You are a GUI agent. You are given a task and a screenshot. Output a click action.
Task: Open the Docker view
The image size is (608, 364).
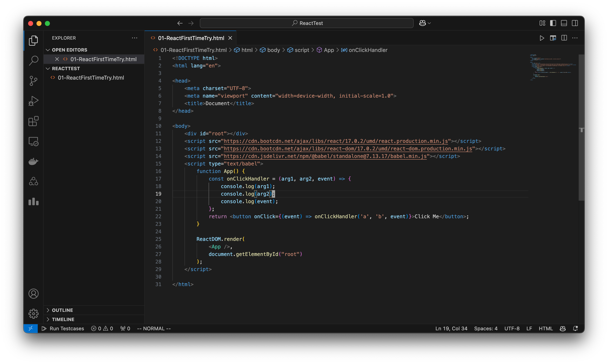(33, 161)
